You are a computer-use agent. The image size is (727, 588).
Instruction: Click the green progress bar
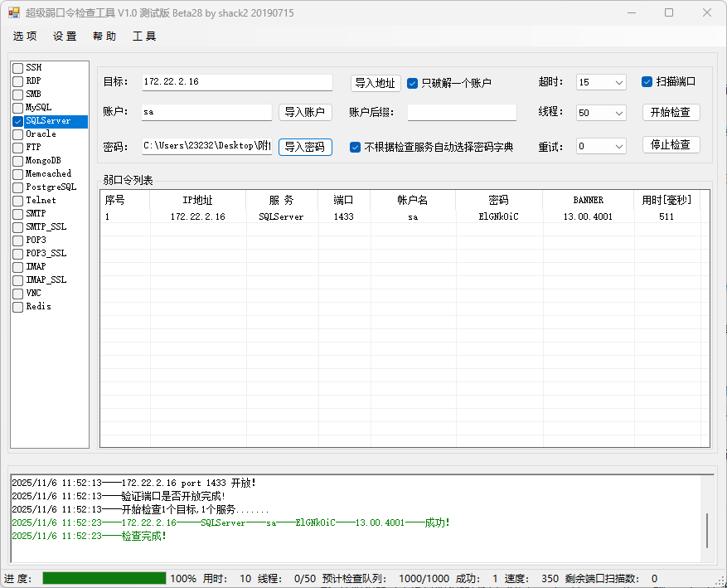(x=104, y=578)
